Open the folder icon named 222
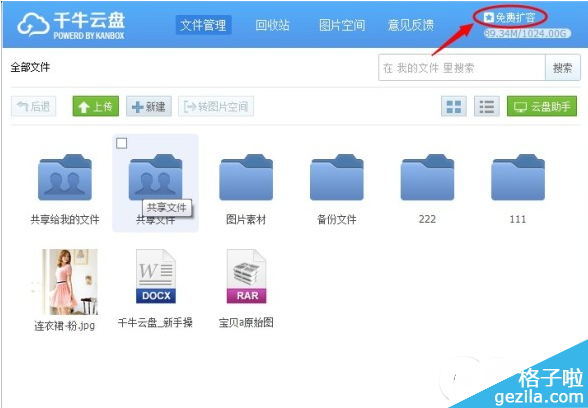Image resolution: width=588 pixels, height=408 pixels. coord(428,177)
